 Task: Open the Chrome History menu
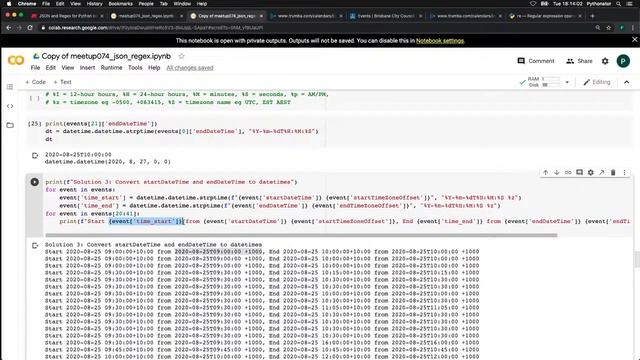tap(94, 4)
